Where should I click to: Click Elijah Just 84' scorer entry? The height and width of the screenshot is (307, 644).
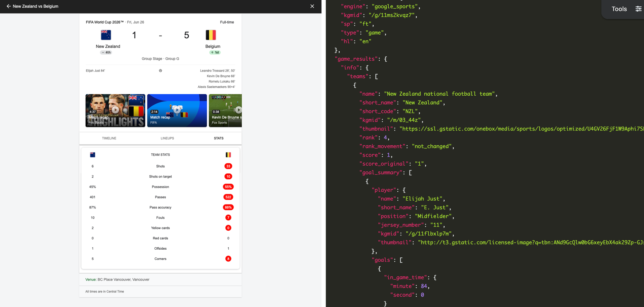tap(95, 71)
